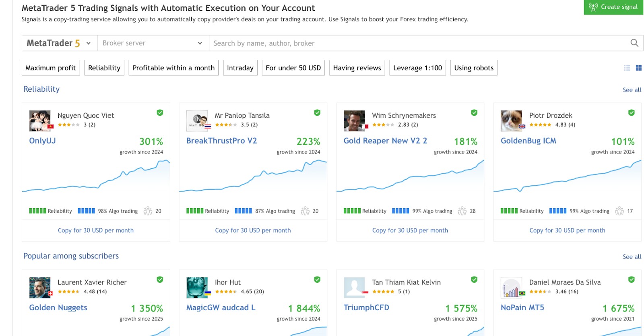The width and height of the screenshot is (644, 336).
Task: Click star rating under Nguyen Quoc Viet
Action: (x=69, y=125)
